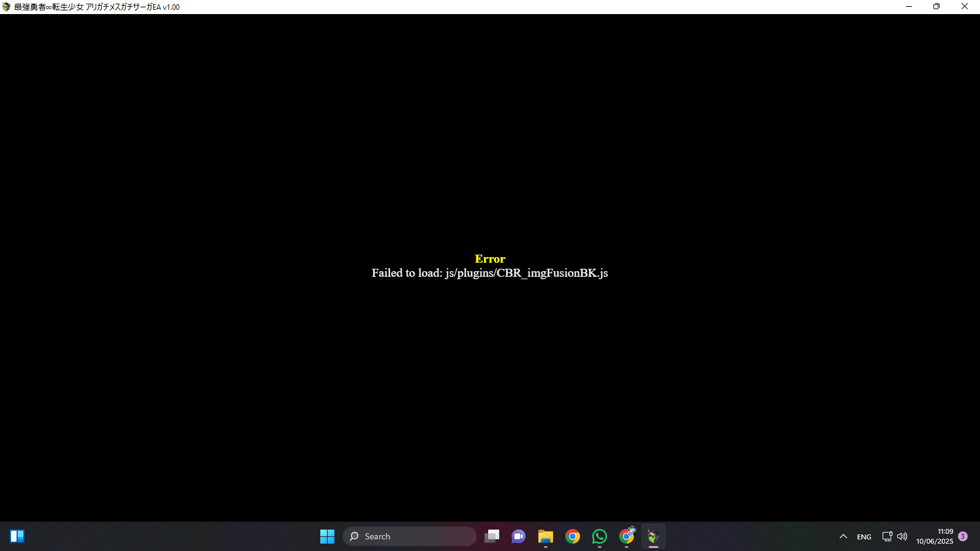
Task: Open the clock and calendar flyout
Action: (935, 536)
